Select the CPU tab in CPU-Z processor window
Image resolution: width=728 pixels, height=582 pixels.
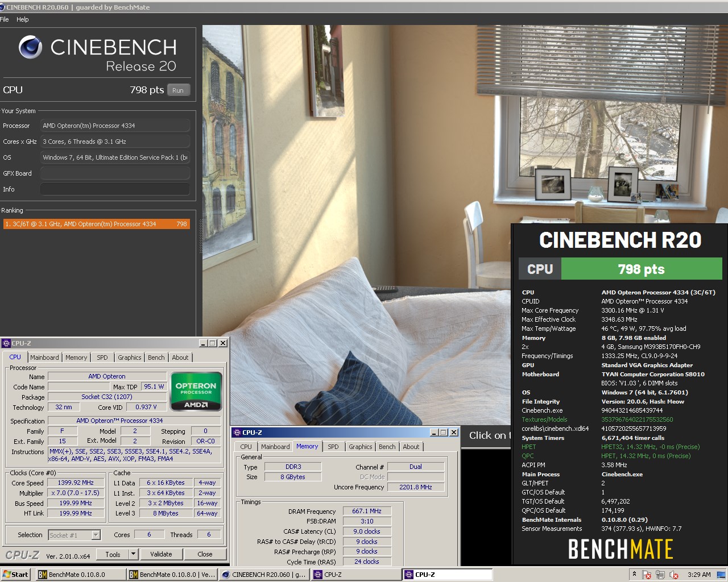tap(15, 357)
